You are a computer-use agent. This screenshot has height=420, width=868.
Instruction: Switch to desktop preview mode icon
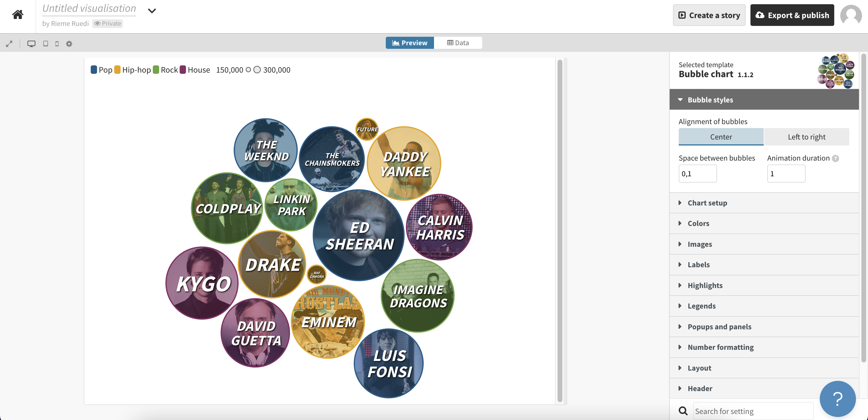31,44
